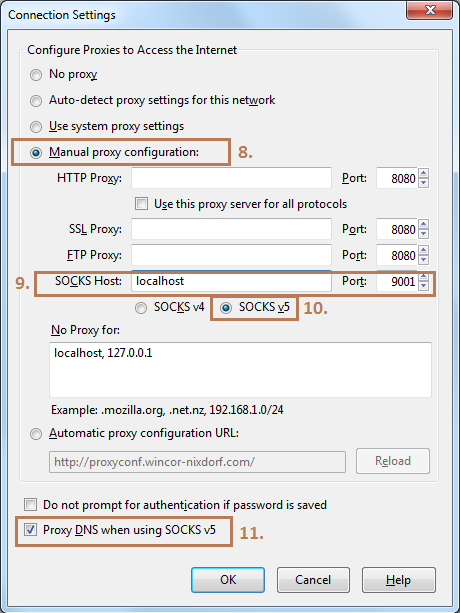Uncheck Proxy DNS when using SOCKS v5
The width and height of the screenshot is (460, 613).
click(30, 530)
